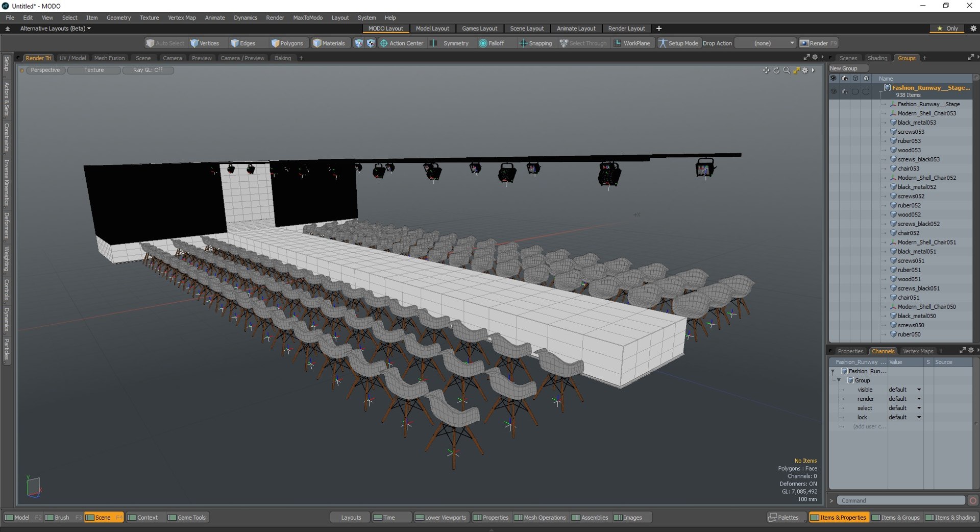The image size is (980, 532).
Task: Open the Geometry menu
Action: [x=118, y=17]
